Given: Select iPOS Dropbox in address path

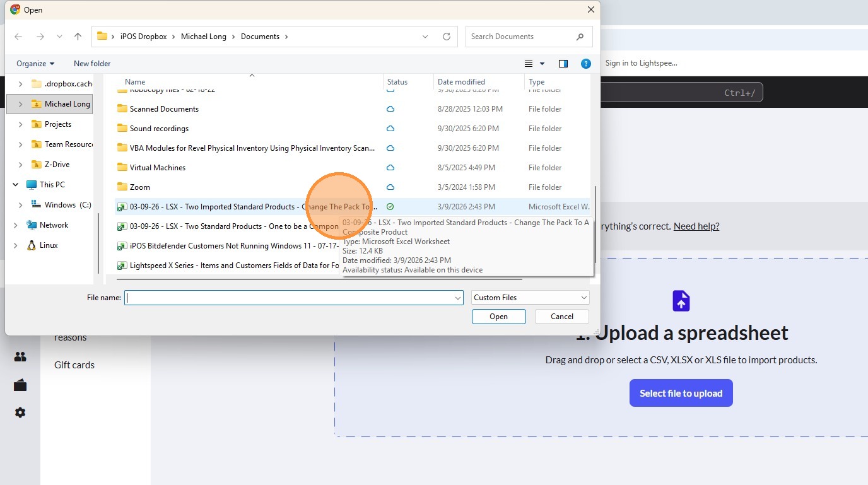Looking at the screenshot, I should click(143, 37).
